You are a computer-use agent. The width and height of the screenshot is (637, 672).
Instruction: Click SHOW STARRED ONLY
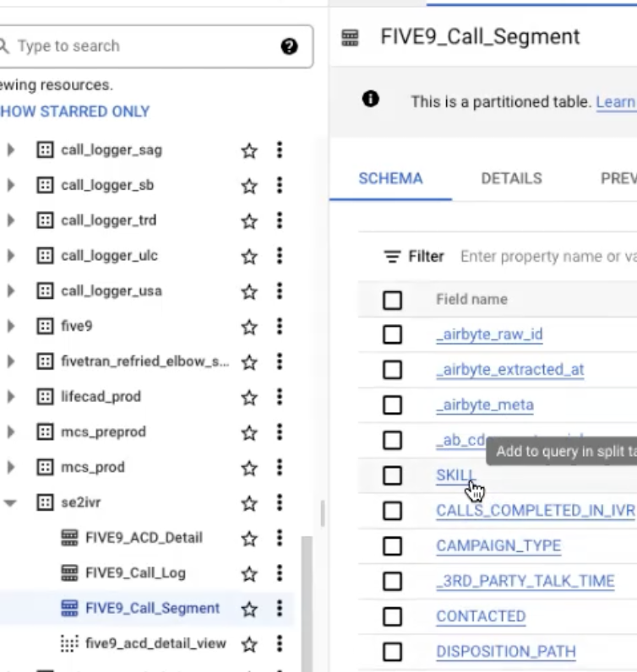click(x=74, y=111)
